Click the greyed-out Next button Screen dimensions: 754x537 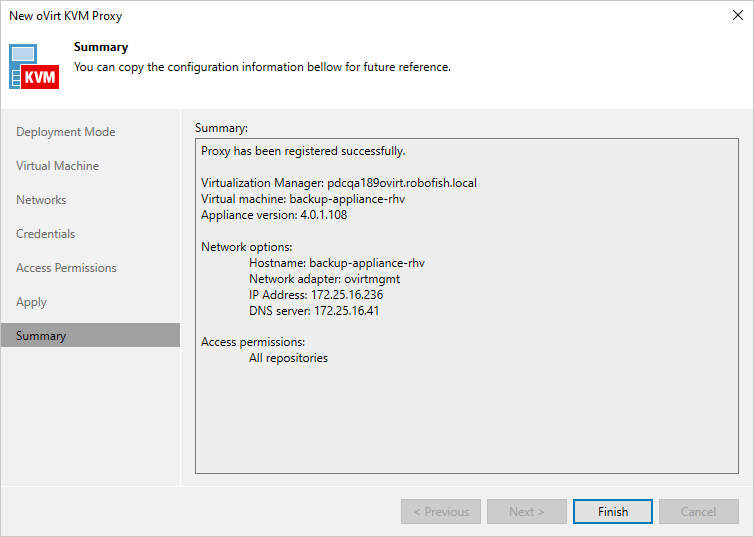click(x=526, y=512)
